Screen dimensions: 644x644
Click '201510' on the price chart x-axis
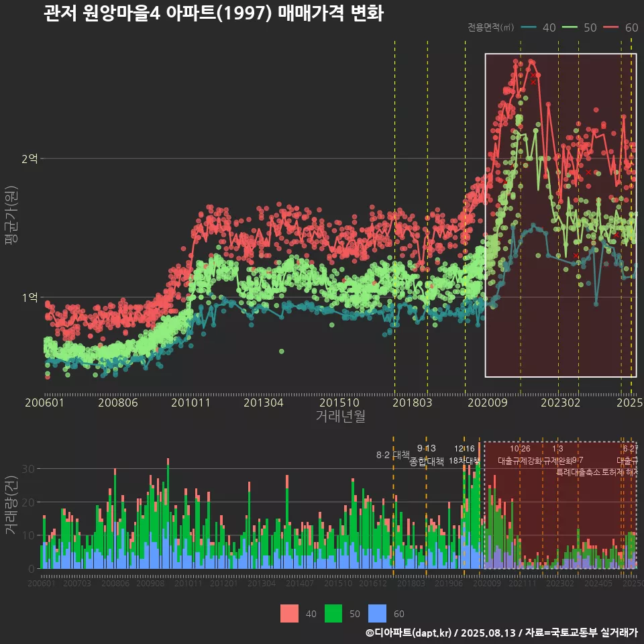(339, 402)
